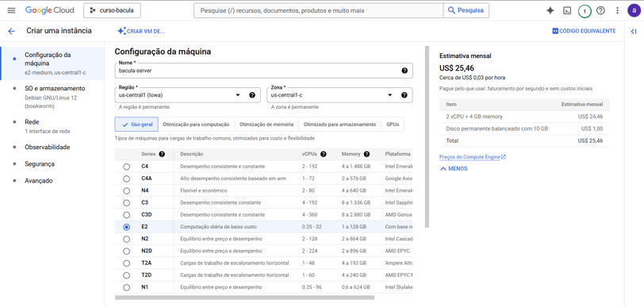Open Gemini AI assistant sparkle icon

coord(550,10)
